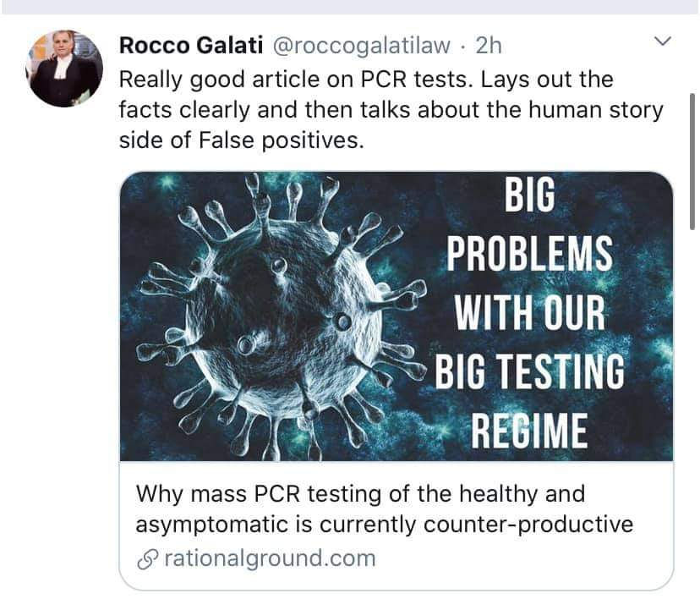Visit the @roccogalatilaw handle
The height and width of the screenshot is (599, 700).
pos(361,46)
